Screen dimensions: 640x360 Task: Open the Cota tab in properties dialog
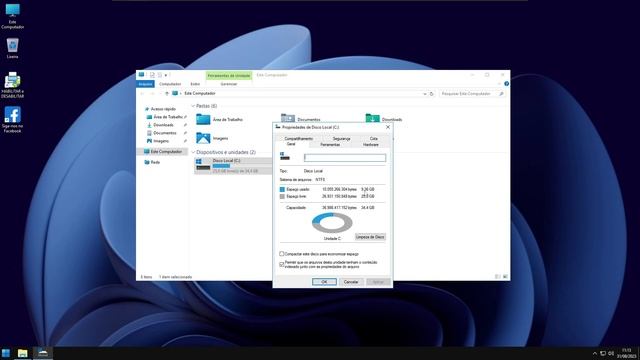point(374,139)
